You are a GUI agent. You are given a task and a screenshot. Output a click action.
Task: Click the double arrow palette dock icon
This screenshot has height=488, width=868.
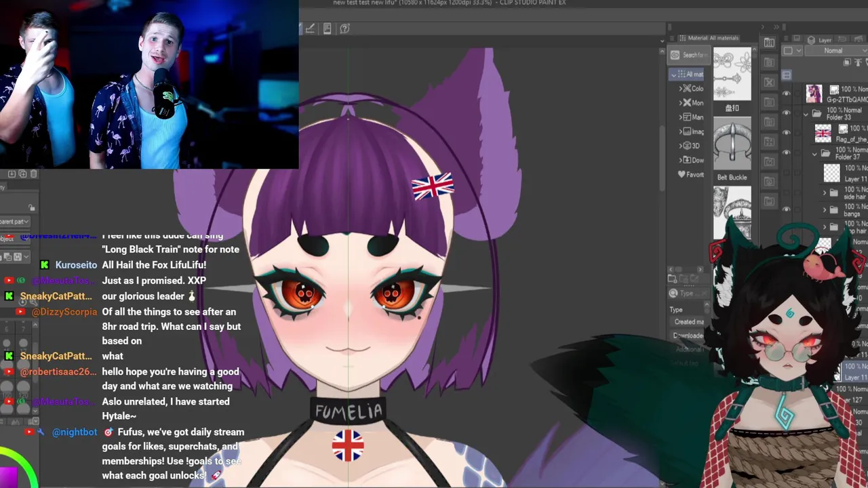click(776, 27)
